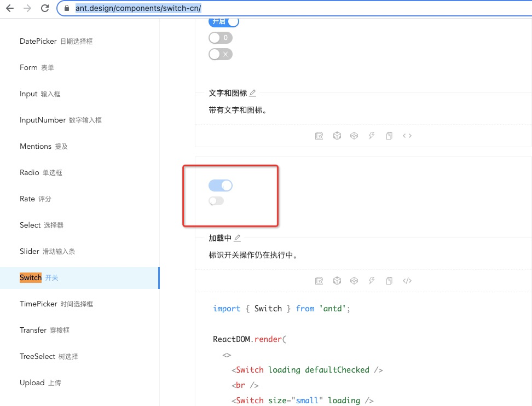Image resolution: width=532 pixels, height=406 pixels.
Task: Click the 带有文字和图标。 description
Action: (x=238, y=110)
